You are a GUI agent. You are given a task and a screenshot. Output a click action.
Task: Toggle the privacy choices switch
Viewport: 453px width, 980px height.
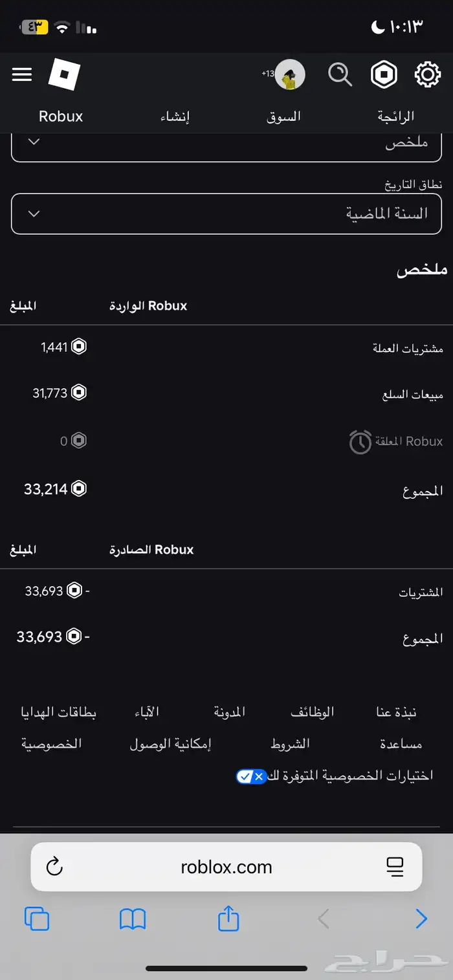click(251, 776)
